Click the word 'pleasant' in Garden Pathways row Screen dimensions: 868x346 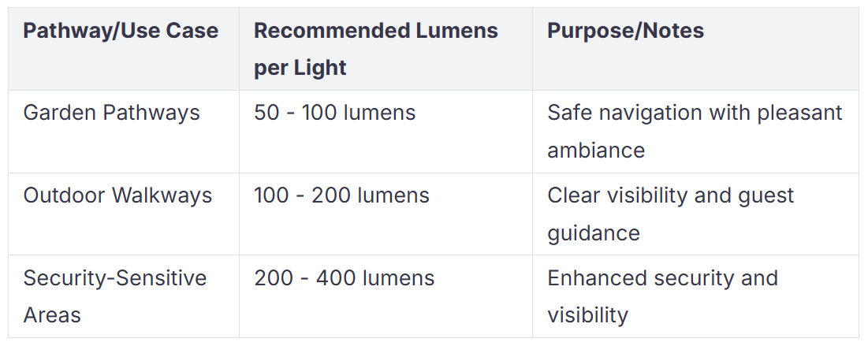799,113
